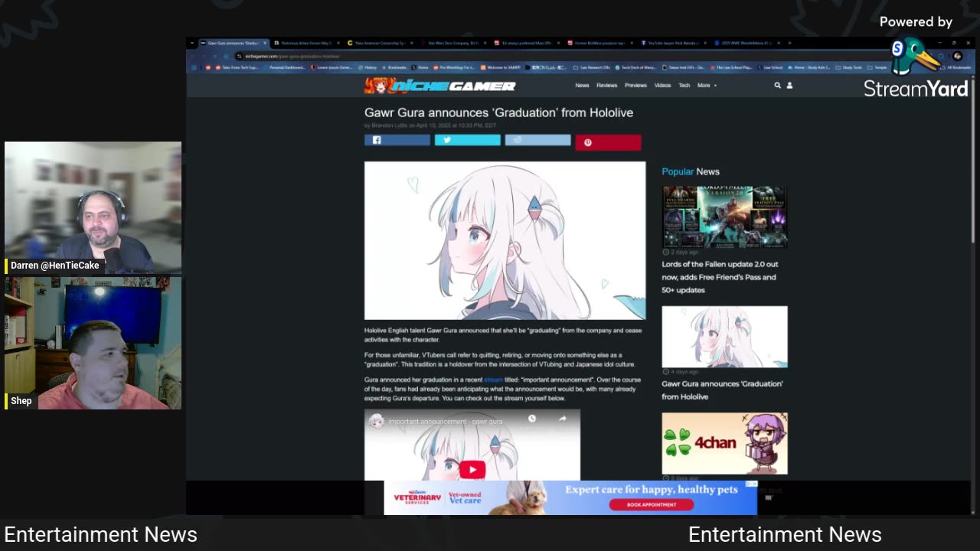The width and height of the screenshot is (980, 551).
Task: Open the Lorem Ipsum Generator bookmark
Action: pyautogui.click(x=331, y=67)
